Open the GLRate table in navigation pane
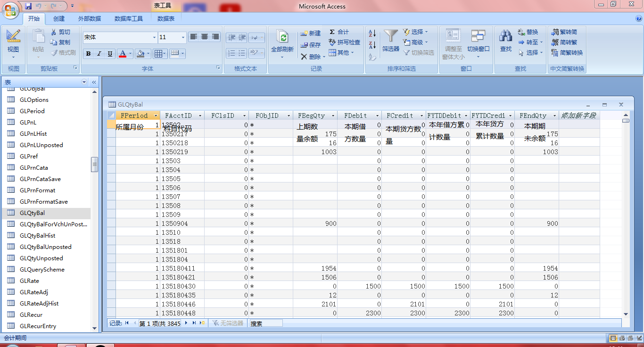644x347 pixels. pos(29,281)
